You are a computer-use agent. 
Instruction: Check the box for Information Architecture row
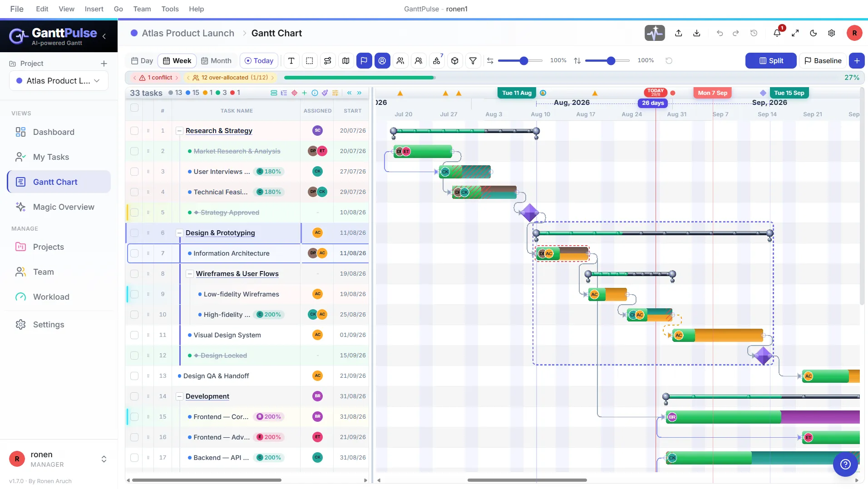(134, 253)
